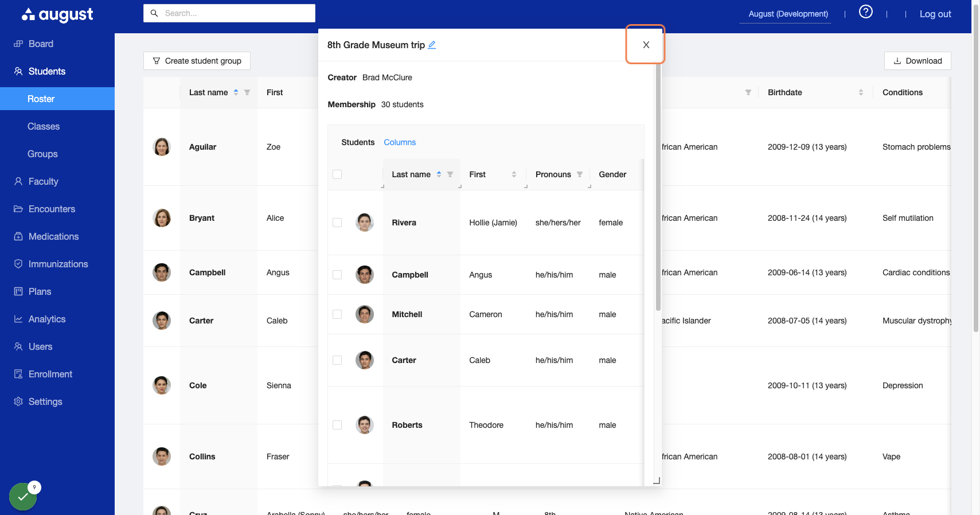Sort the roster Last name column
The height and width of the screenshot is (515, 980).
(236, 92)
